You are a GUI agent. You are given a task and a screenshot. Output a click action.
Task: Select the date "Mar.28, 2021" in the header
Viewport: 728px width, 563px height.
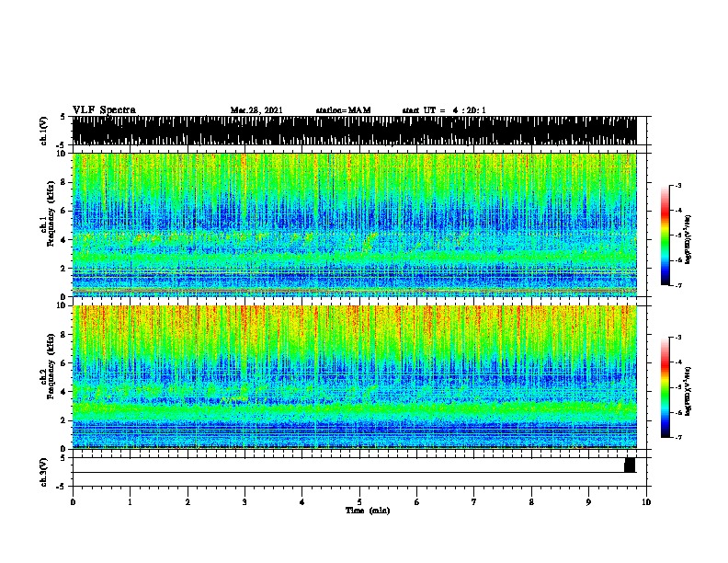(x=256, y=110)
